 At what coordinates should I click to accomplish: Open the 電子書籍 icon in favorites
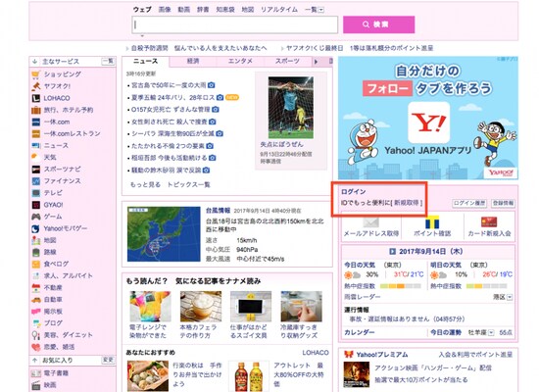coord(35,373)
